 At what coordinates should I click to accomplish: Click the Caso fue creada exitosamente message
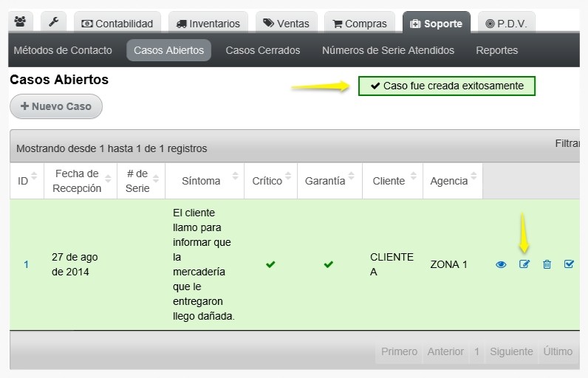(x=447, y=86)
